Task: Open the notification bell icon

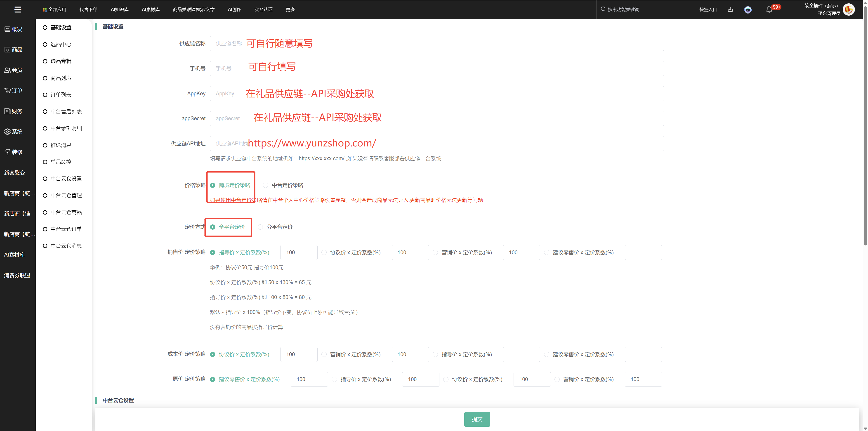Action: point(769,9)
